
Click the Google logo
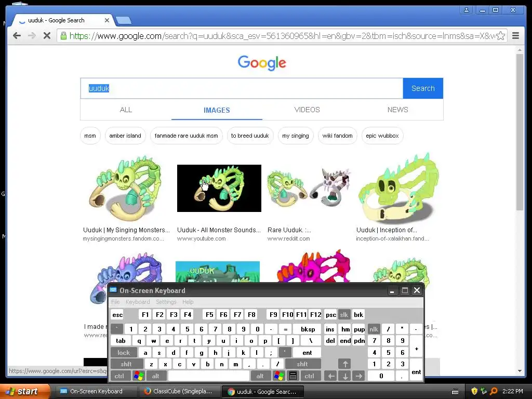click(262, 63)
